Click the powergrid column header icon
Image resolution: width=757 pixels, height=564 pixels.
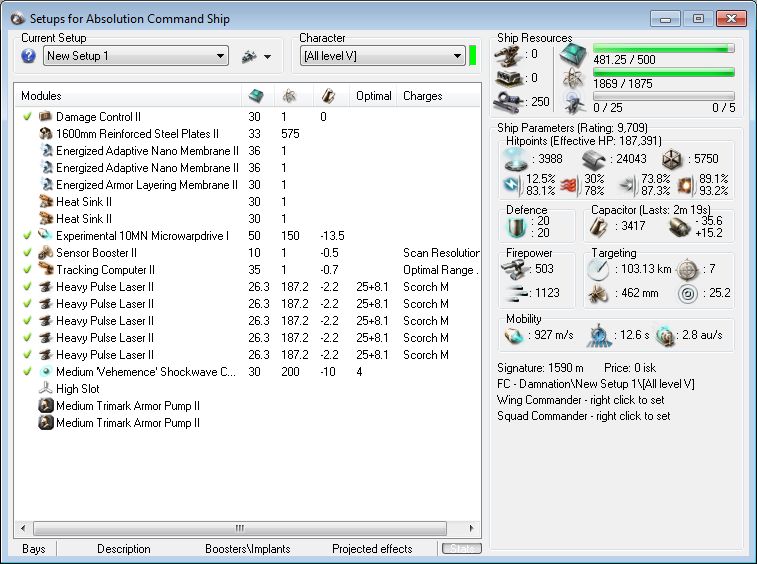tap(290, 96)
